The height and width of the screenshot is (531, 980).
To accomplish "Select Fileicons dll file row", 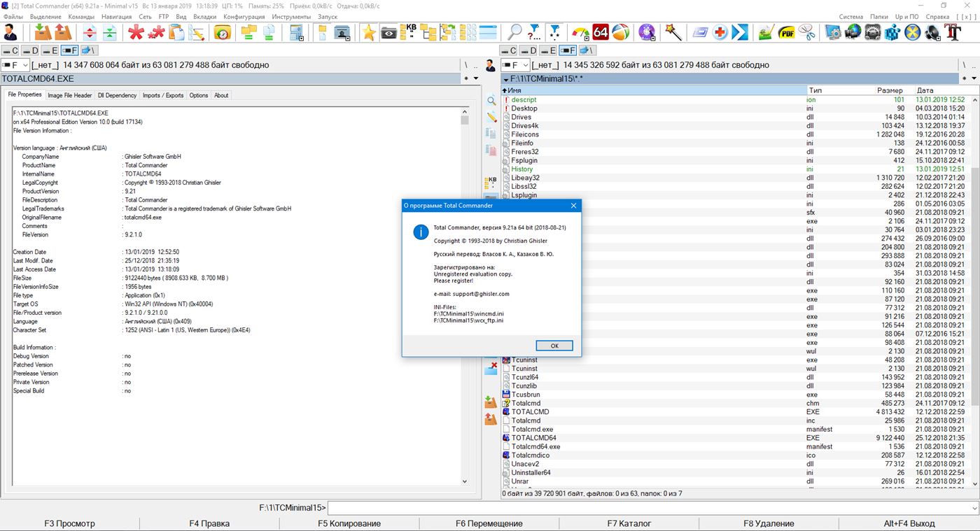I will 735,134.
